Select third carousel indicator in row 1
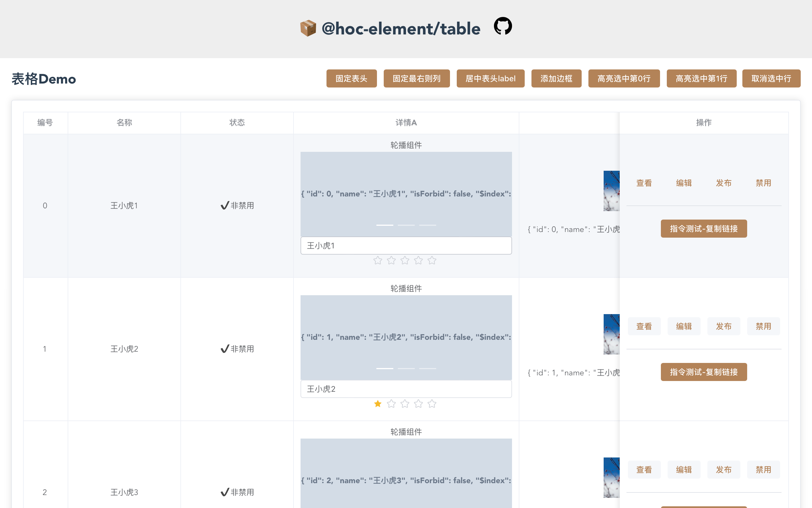812x508 pixels. point(427,368)
